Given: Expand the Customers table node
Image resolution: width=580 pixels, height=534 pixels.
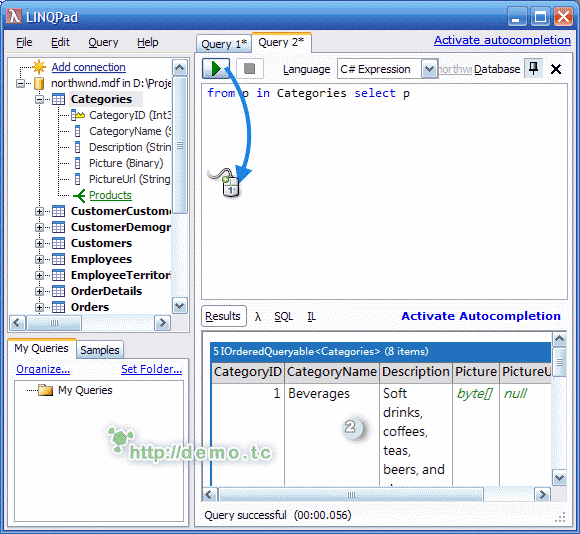Looking at the screenshot, I should [x=39, y=243].
